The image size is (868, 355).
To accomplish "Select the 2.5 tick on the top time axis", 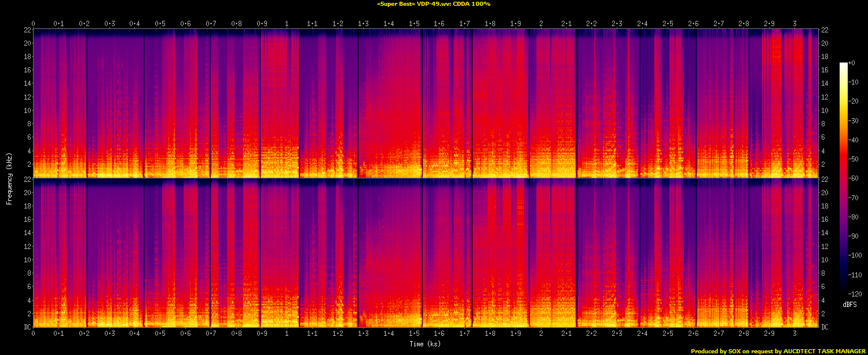I will [668, 24].
